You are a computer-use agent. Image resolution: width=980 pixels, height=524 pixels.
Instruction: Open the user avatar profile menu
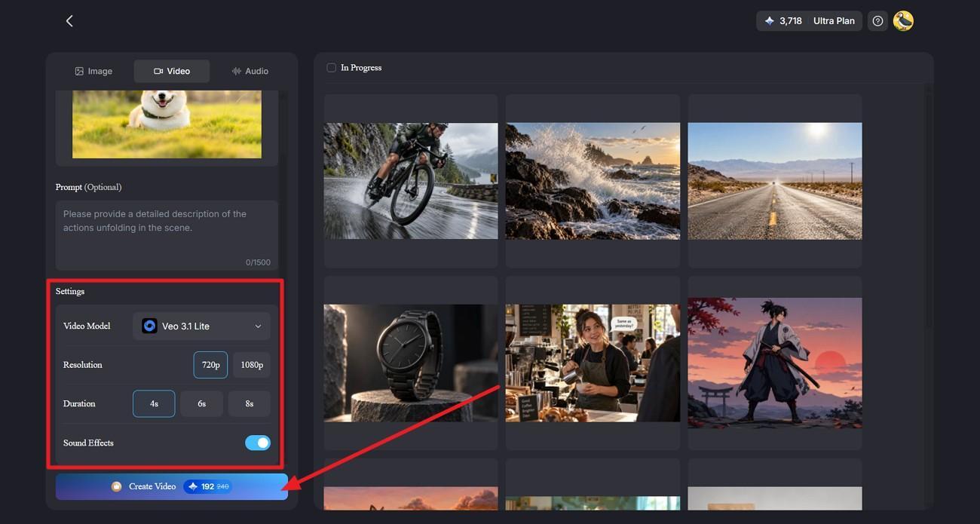click(x=903, y=21)
